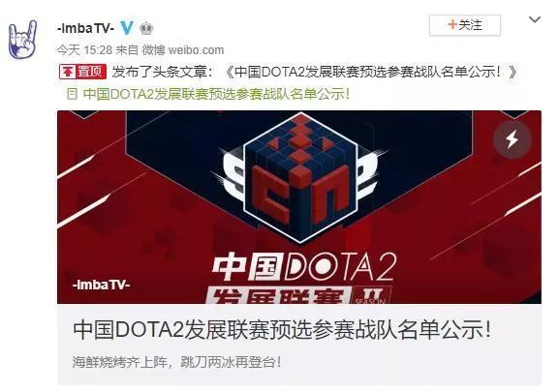Click the blue verified V badge

(127, 27)
